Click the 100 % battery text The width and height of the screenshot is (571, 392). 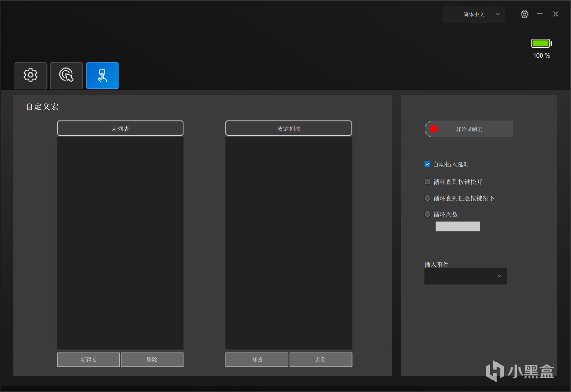click(x=541, y=56)
